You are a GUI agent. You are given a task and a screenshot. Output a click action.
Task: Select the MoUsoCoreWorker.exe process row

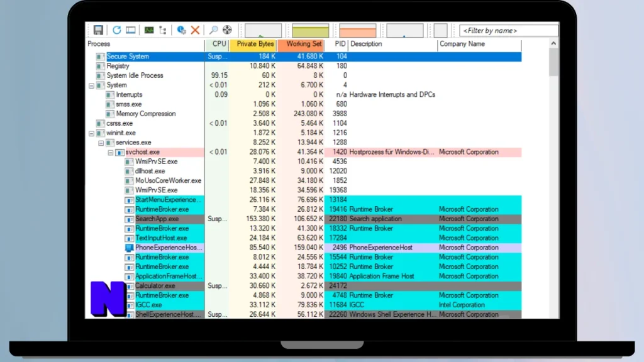tap(304, 180)
